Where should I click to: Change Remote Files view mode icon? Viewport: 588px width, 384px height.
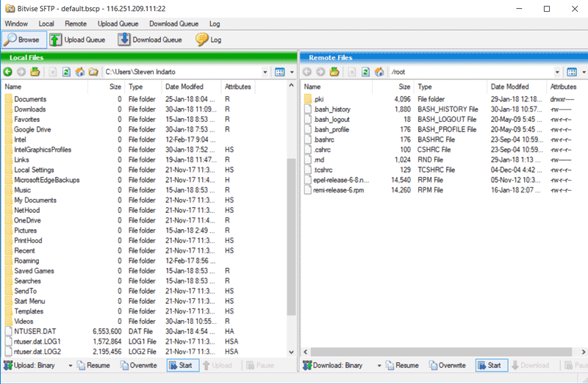point(572,72)
